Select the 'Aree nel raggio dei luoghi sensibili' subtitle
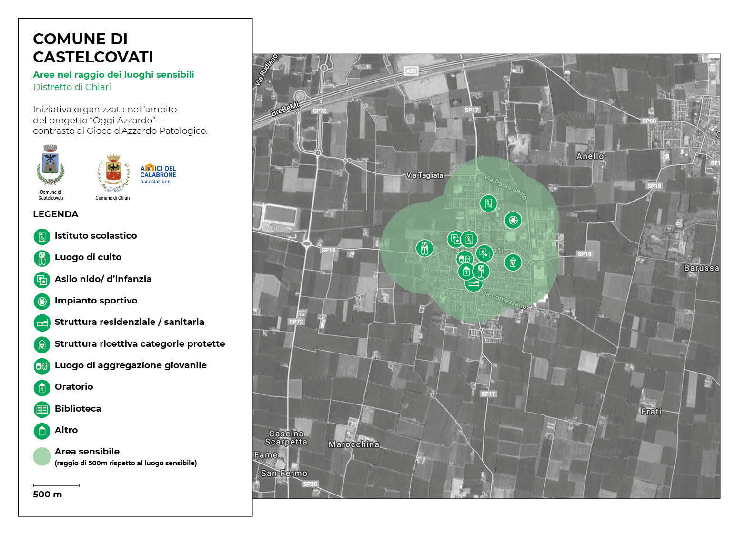Screen dimensions: 756x535 pos(113,74)
